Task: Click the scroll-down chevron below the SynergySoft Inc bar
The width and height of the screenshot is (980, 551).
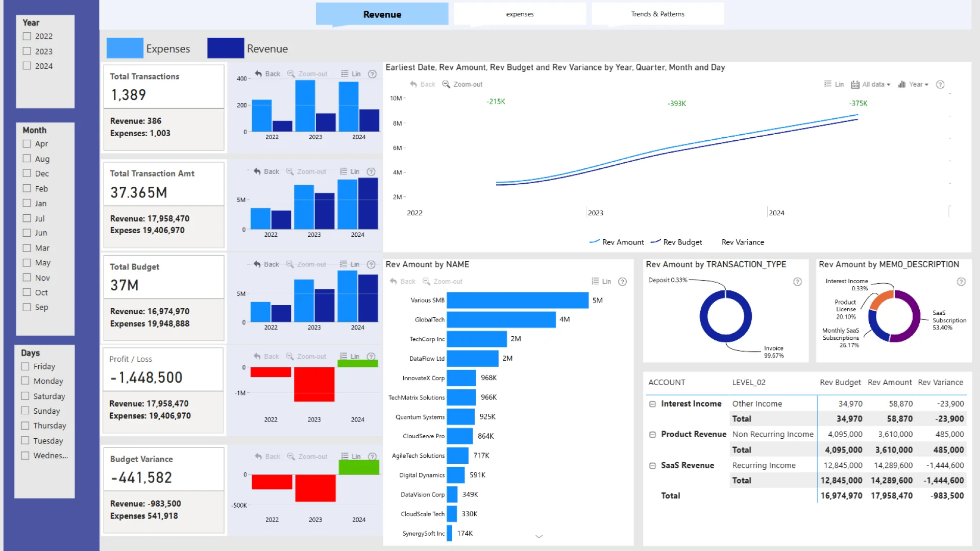Action: [x=538, y=536]
